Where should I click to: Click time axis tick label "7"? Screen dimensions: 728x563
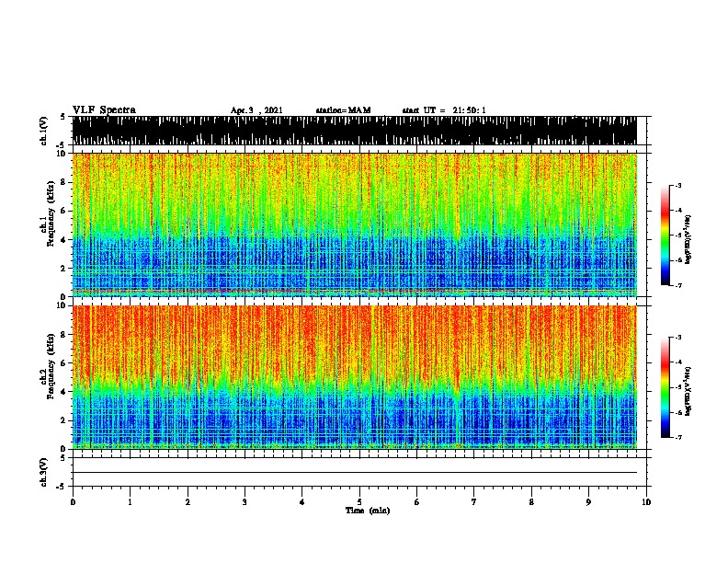474,502
